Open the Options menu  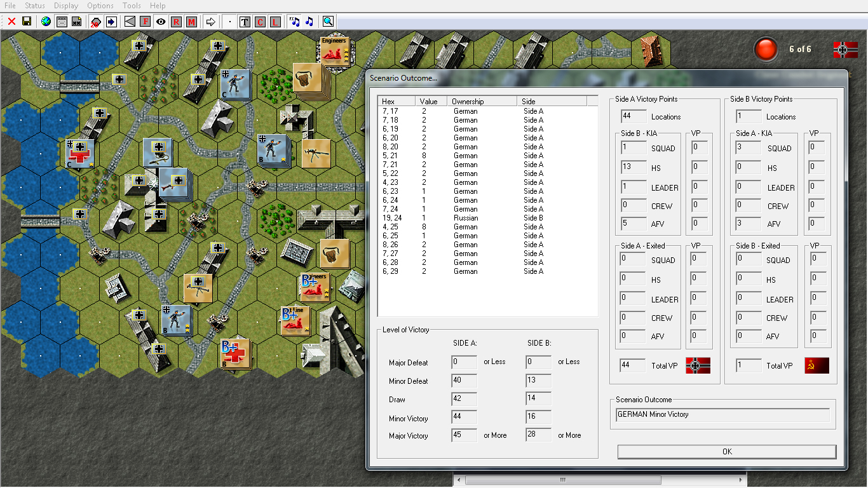click(x=100, y=6)
